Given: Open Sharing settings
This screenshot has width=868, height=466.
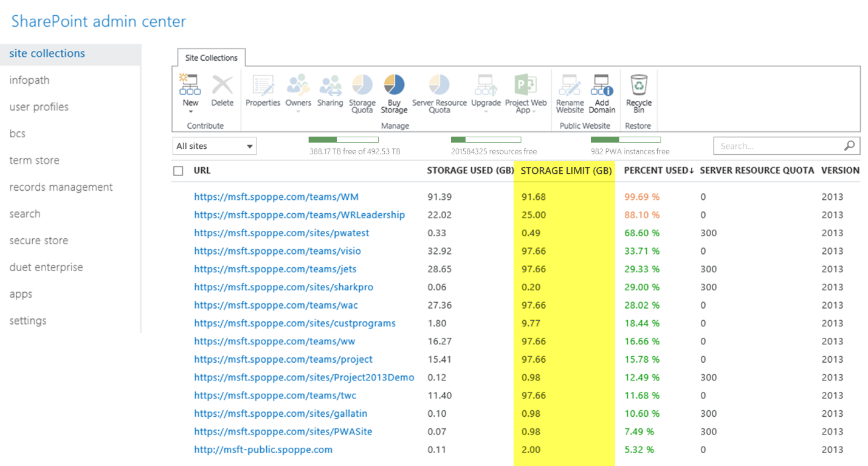Looking at the screenshot, I should (330, 90).
